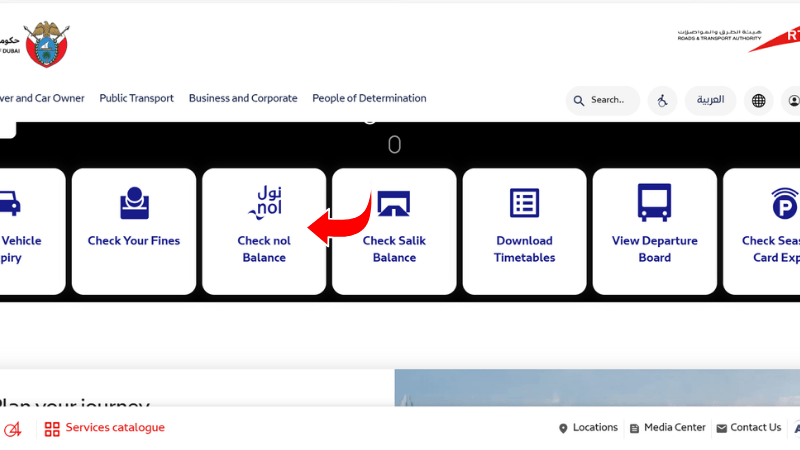Click the Search input field
This screenshot has height=450, width=800.
(603, 101)
